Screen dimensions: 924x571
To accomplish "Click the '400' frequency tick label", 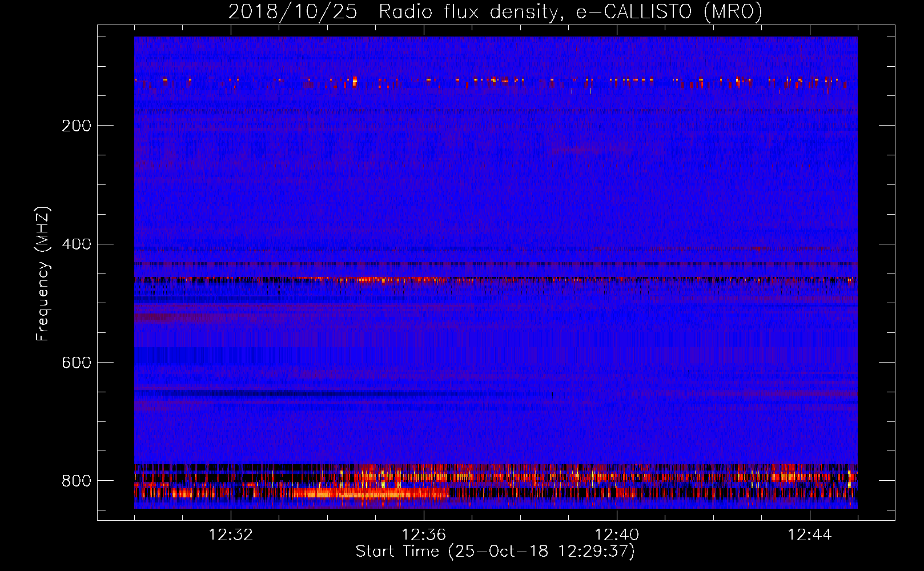I will click(77, 244).
